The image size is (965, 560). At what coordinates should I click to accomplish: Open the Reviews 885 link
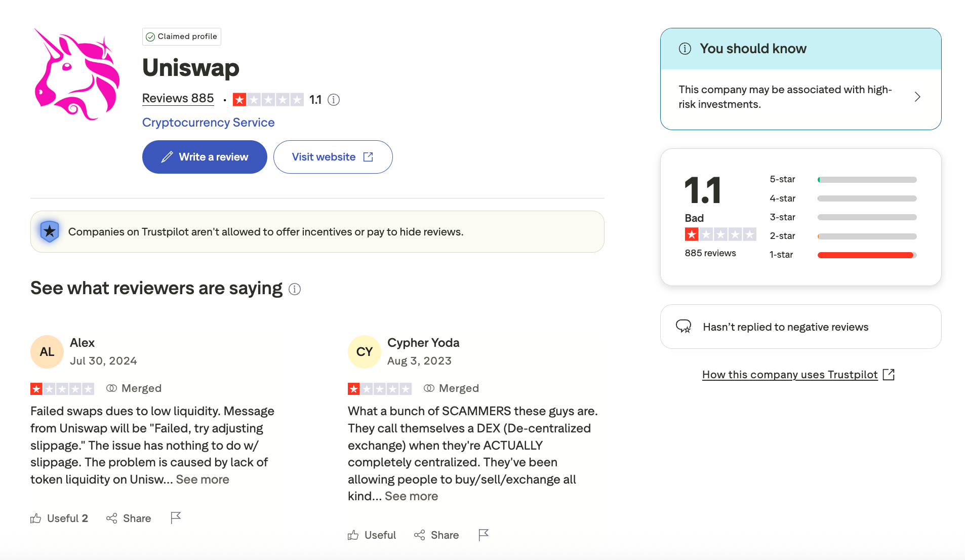(178, 98)
